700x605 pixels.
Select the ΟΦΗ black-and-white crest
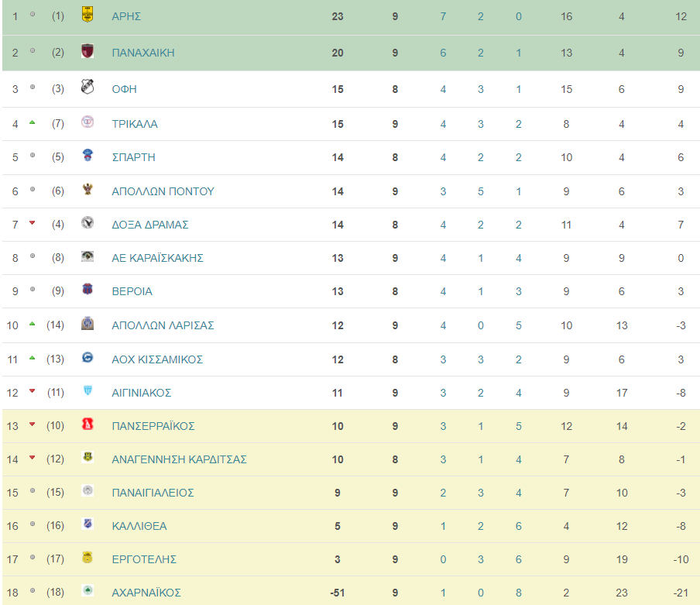(87, 87)
